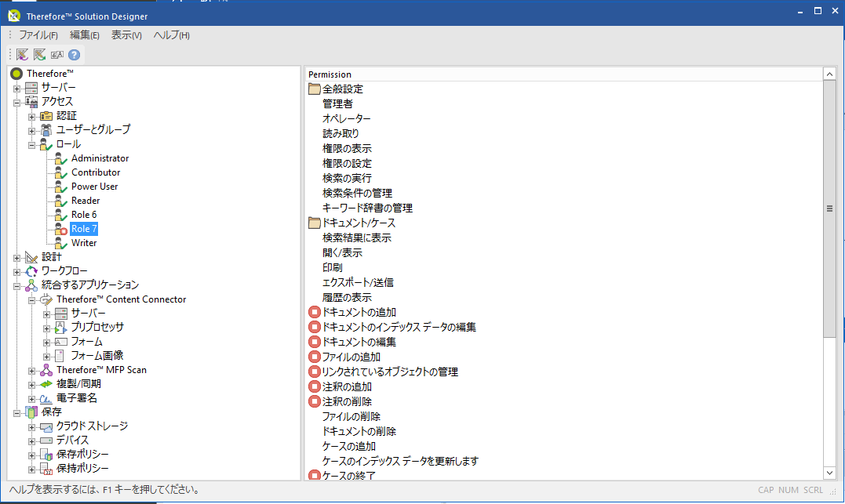Toggle deny marker on 注釈の削除

pyautogui.click(x=314, y=401)
